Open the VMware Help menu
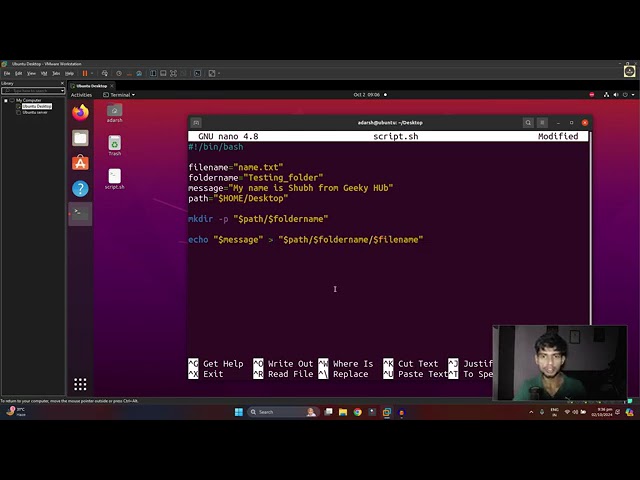640x480 pixels. click(69, 73)
